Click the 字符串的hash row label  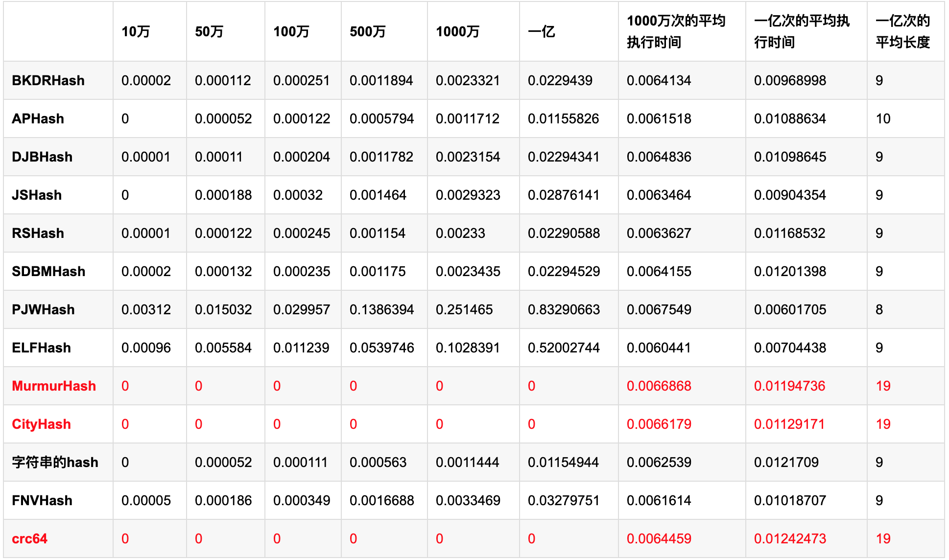[x=55, y=462]
